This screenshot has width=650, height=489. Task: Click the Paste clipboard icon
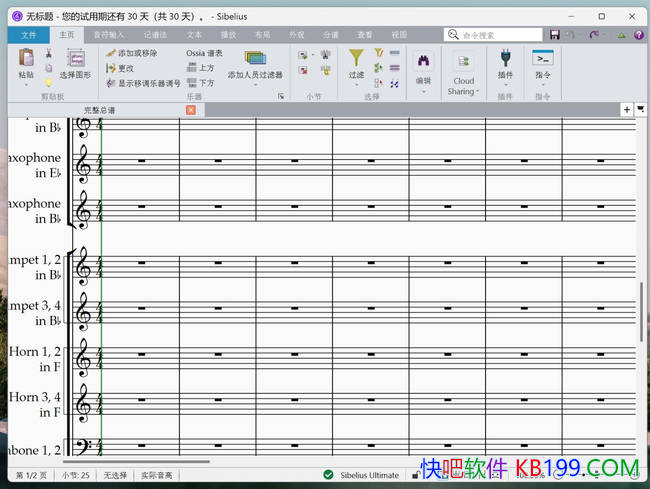coord(26,57)
